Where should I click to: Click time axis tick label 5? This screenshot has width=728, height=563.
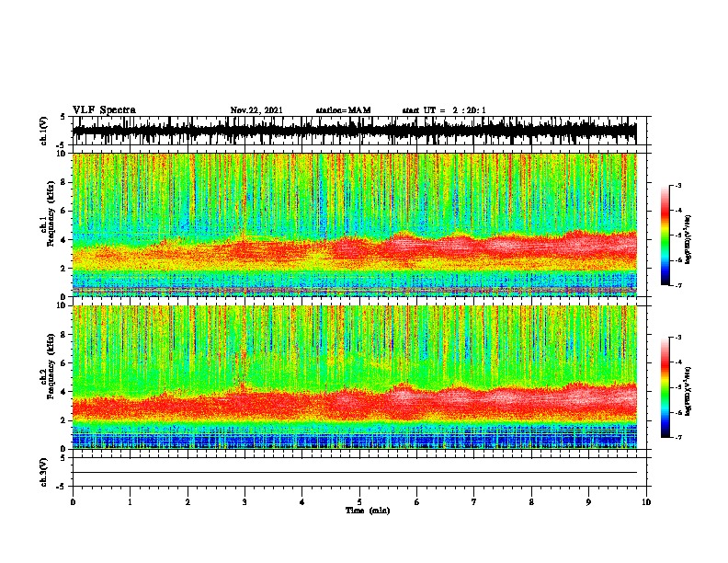pyautogui.click(x=359, y=502)
